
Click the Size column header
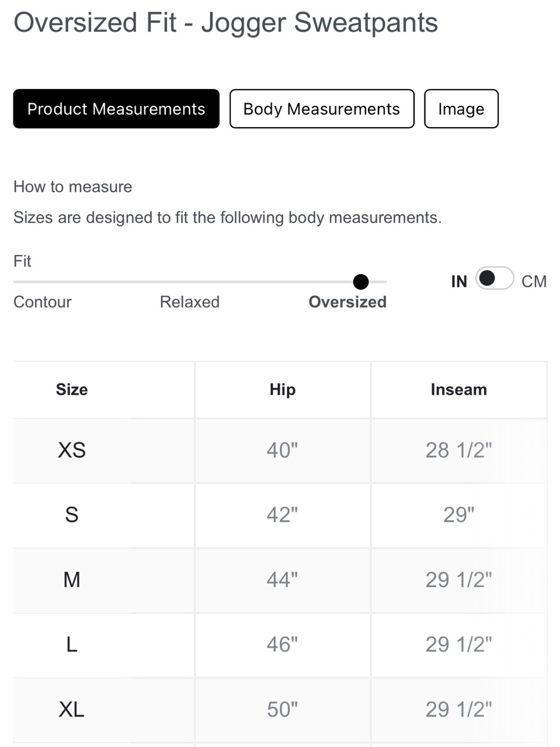pyautogui.click(x=72, y=389)
